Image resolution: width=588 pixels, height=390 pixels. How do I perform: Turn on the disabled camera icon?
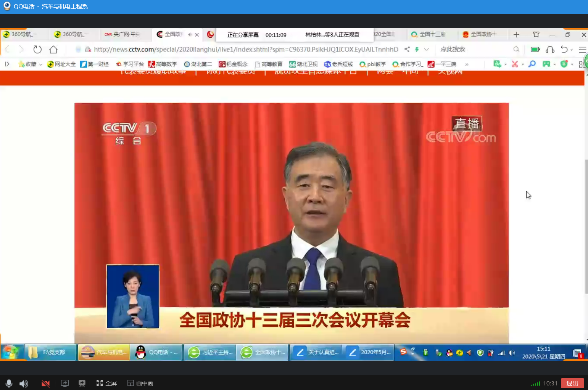(x=45, y=383)
